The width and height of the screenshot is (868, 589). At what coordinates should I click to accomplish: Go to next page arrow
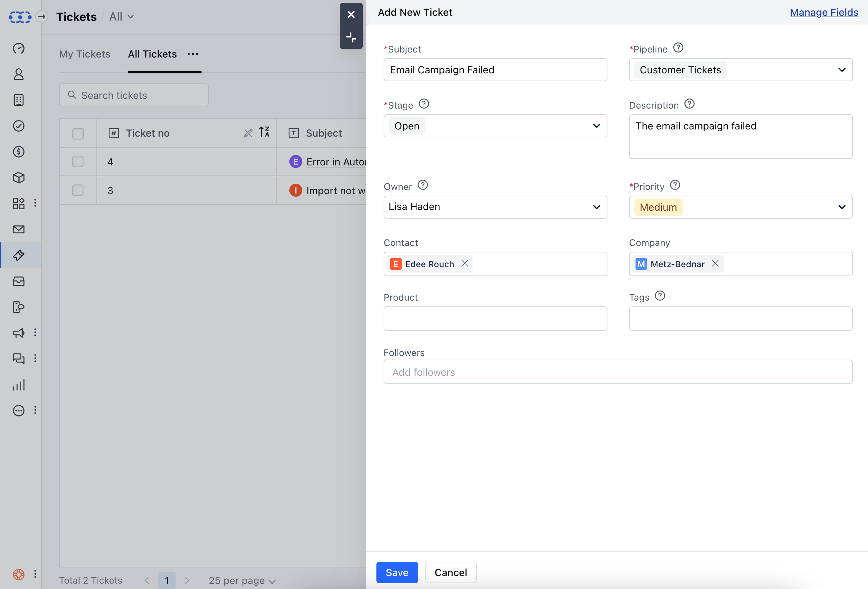(187, 580)
